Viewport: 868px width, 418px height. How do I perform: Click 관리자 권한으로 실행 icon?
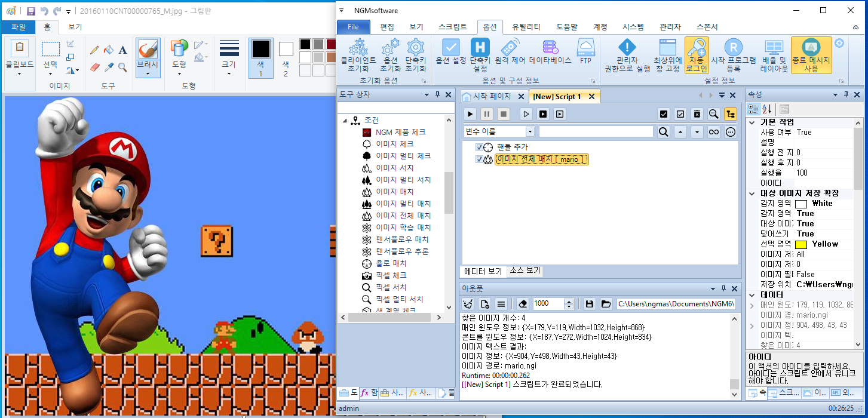point(627,47)
